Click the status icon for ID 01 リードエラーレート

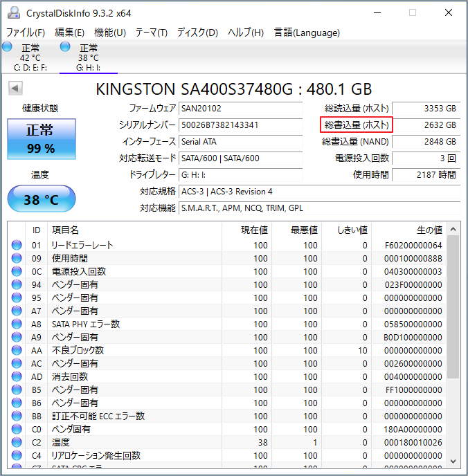[x=17, y=245]
